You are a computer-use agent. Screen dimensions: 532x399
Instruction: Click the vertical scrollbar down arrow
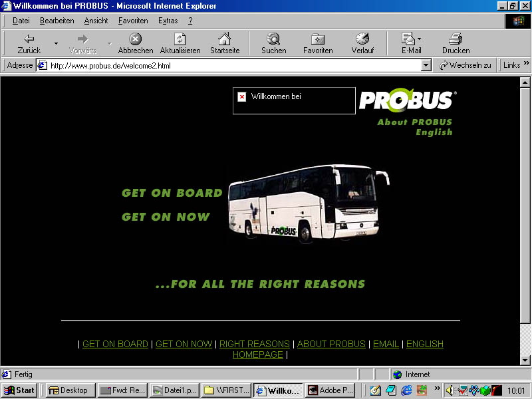click(525, 360)
